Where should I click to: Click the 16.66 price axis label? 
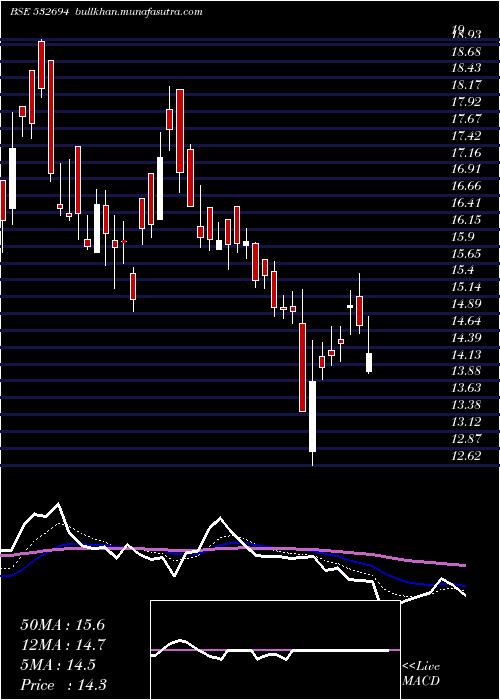click(466, 187)
